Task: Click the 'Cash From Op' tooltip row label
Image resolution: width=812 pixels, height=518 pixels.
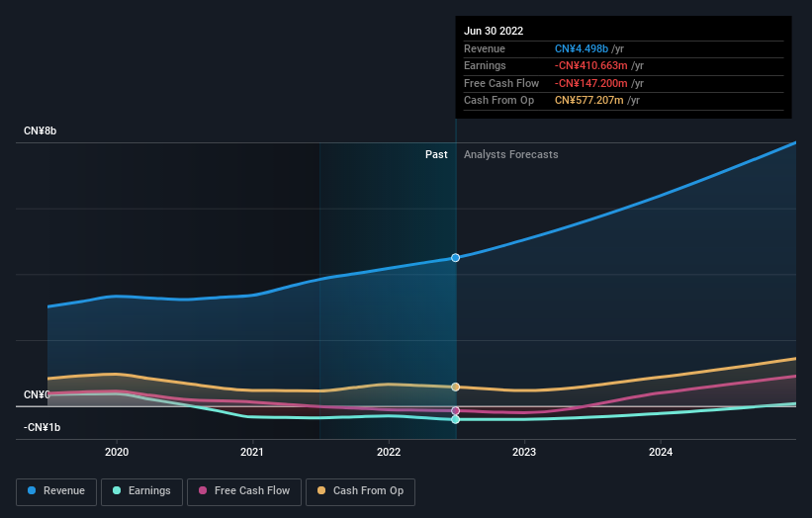Action: click(x=498, y=101)
